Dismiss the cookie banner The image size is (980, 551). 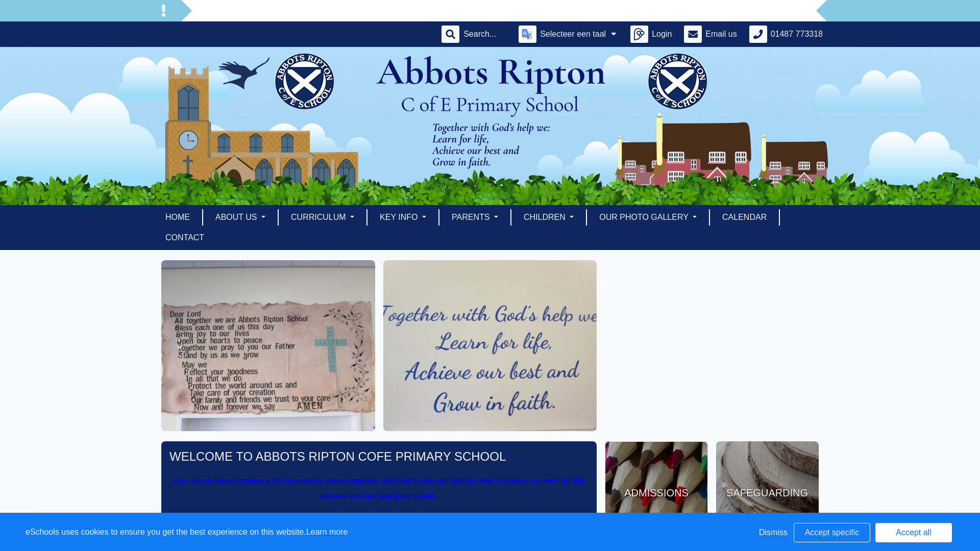773,532
